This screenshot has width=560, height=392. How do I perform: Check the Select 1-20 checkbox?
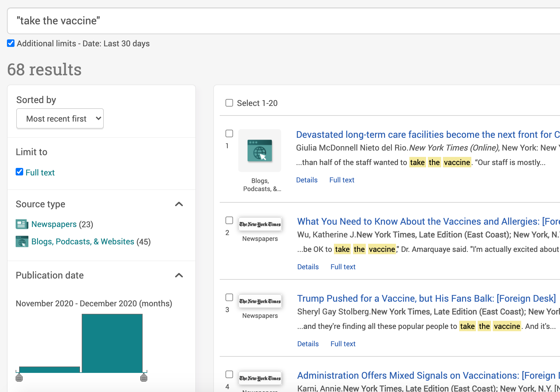coord(229,103)
